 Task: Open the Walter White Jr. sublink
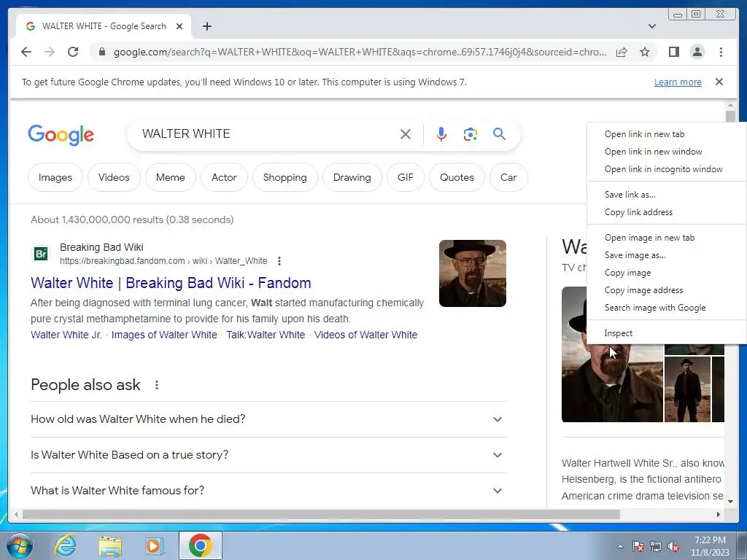coord(66,335)
